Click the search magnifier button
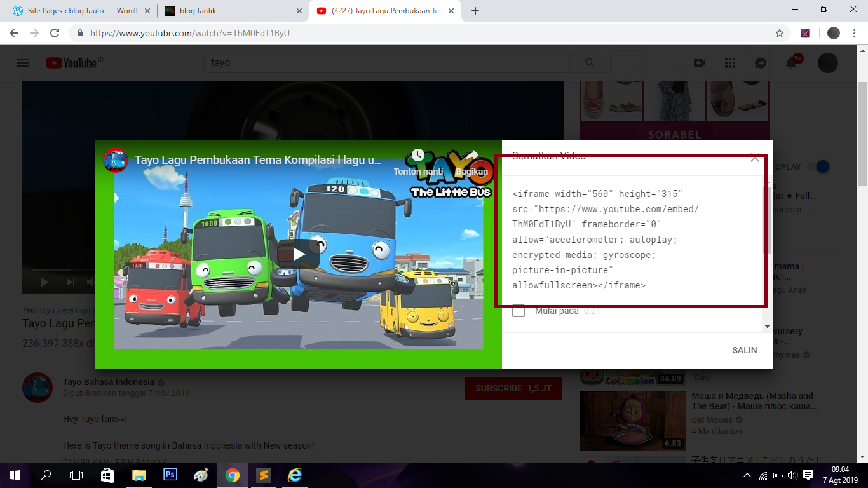The image size is (868, 488). tap(590, 63)
